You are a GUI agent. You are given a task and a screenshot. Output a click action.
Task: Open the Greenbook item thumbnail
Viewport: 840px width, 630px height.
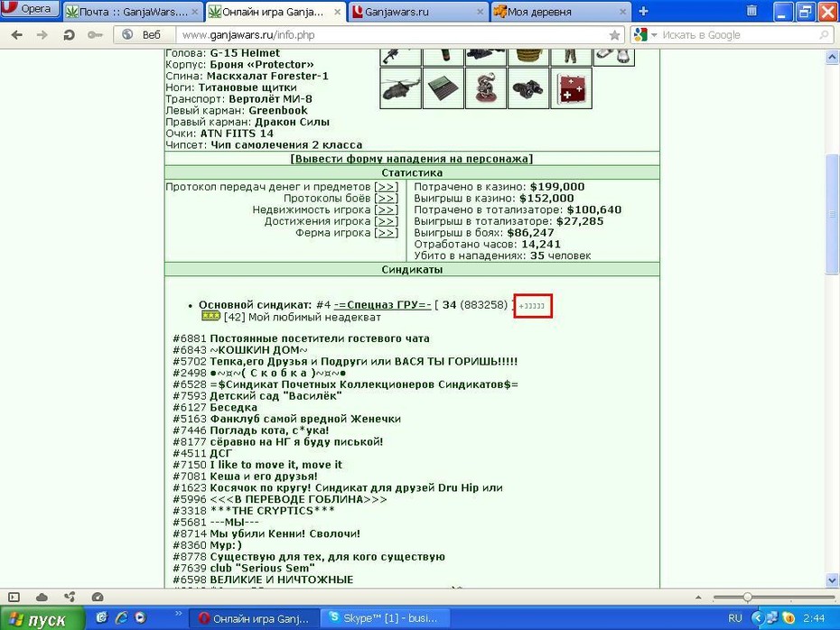pyautogui.click(x=443, y=88)
